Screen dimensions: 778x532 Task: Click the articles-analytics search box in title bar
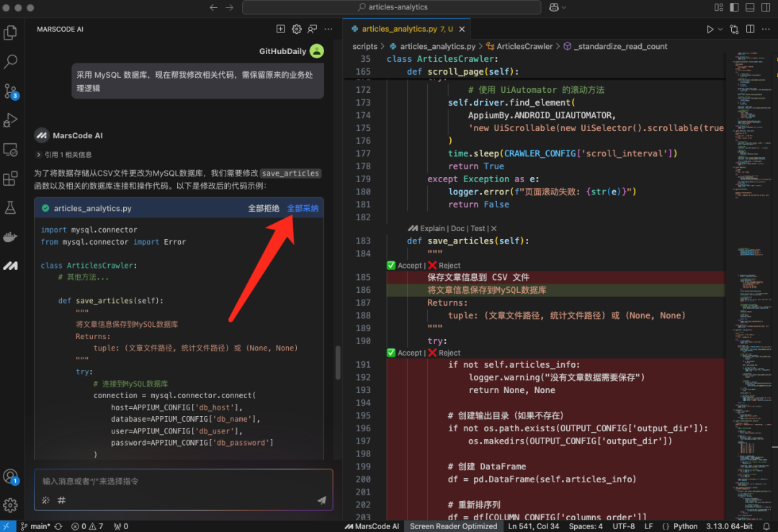(x=391, y=7)
